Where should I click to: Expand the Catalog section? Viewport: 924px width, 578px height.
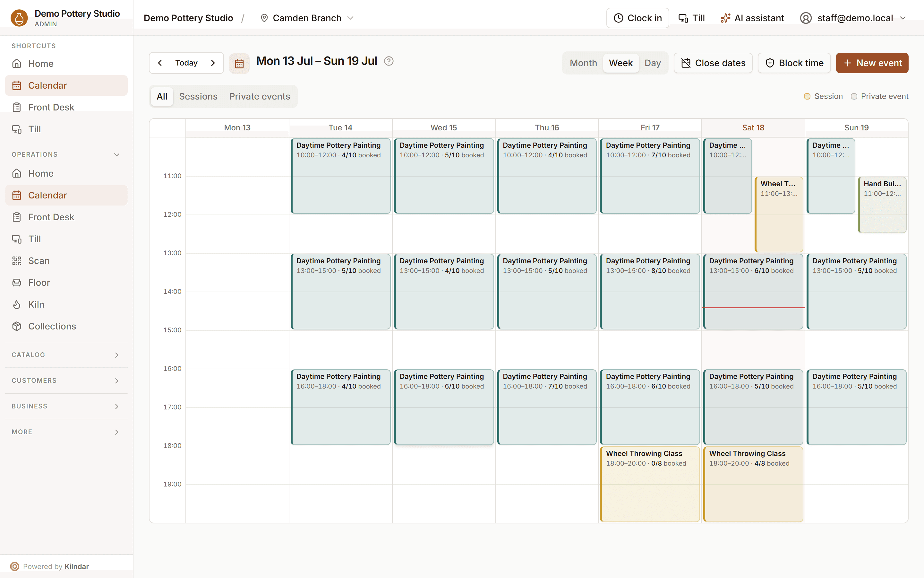pyautogui.click(x=66, y=355)
